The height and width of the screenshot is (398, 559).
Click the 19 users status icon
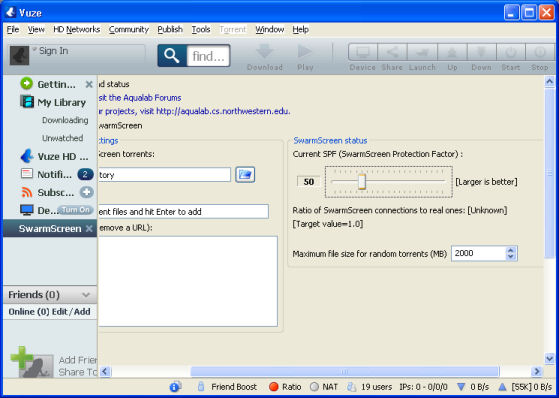[x=352, y=387]
